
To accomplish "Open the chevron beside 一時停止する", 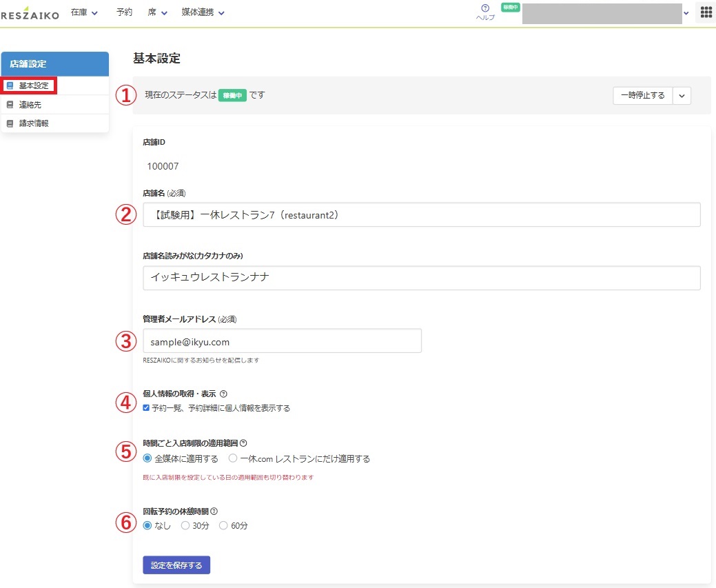I will click(x=682, y=95).
